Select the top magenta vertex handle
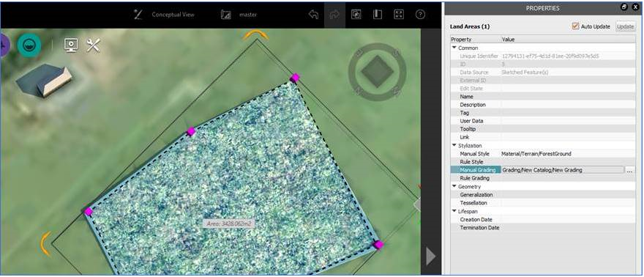 (x=294, y=78)
